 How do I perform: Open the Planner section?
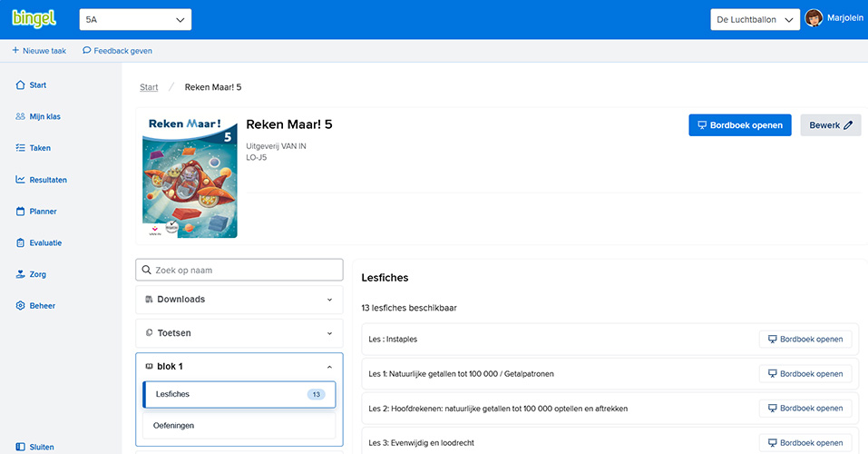click(x=43, y=212)
